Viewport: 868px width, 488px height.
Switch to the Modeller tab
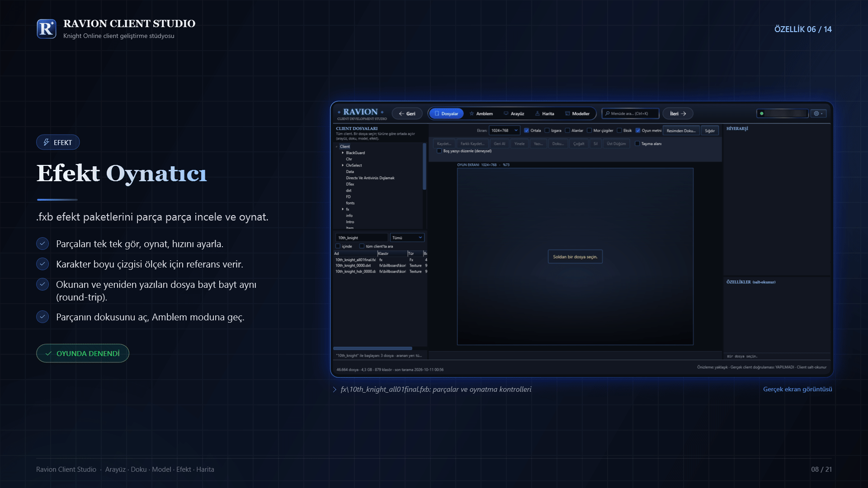(577, 113)
